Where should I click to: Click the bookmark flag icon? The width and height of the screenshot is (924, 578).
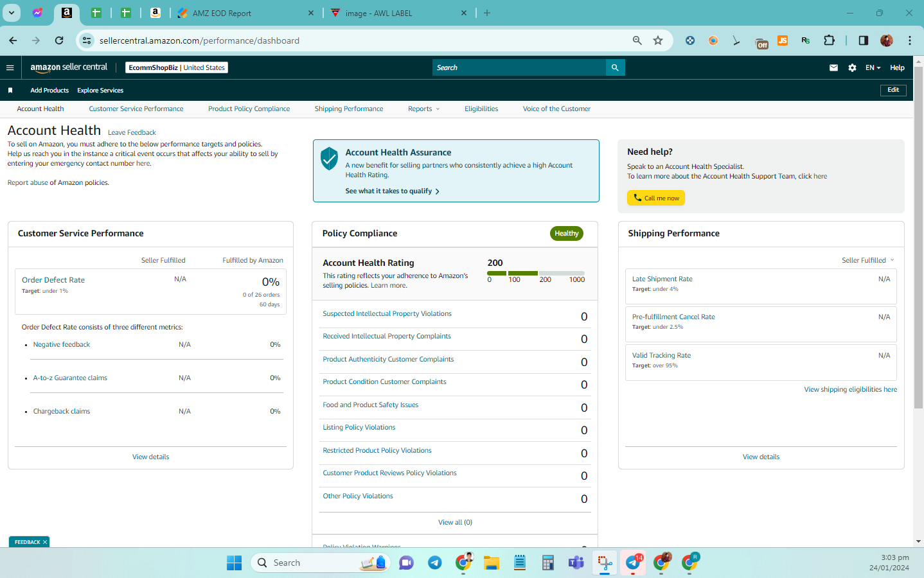[10, 91]
